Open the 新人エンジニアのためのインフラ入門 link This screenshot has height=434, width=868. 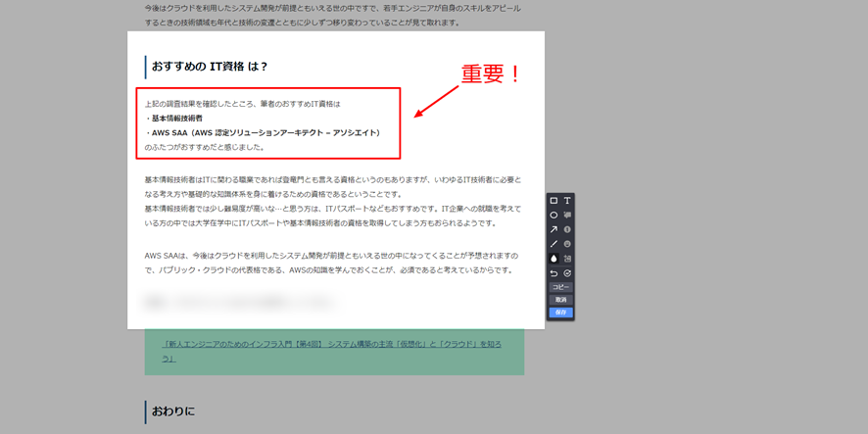[331, 352]
